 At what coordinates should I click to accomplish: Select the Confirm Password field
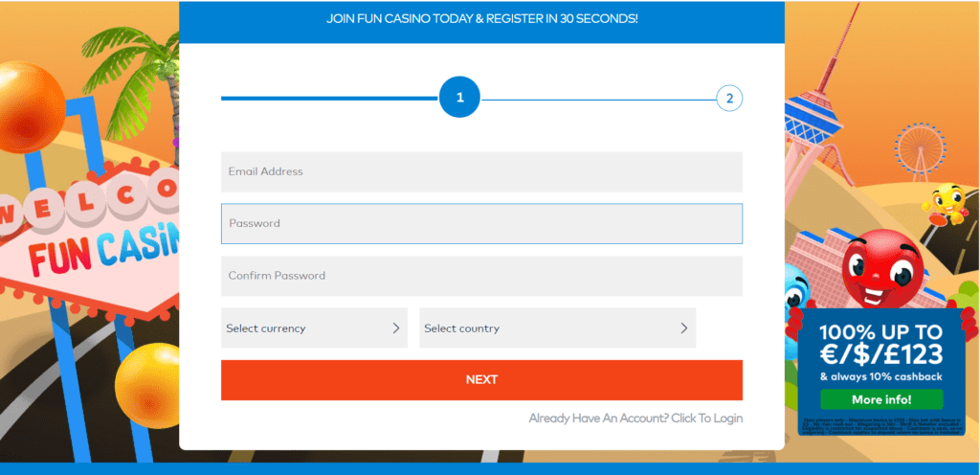481,276
